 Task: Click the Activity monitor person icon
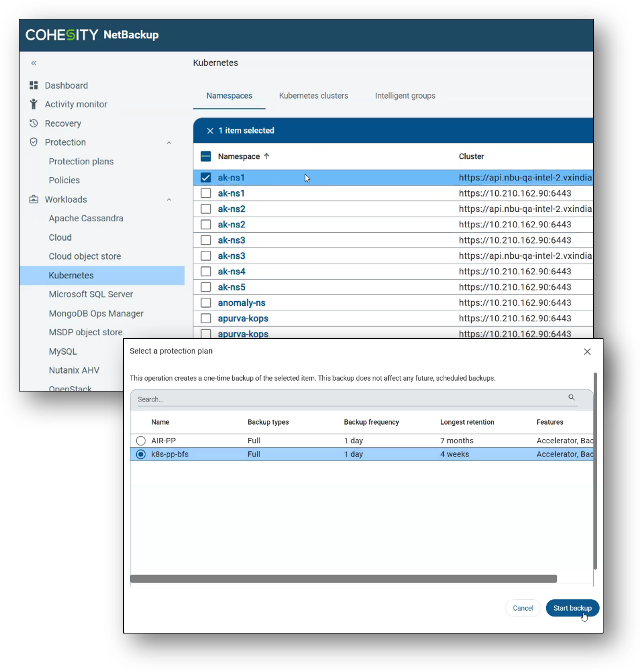pos(34,104)
